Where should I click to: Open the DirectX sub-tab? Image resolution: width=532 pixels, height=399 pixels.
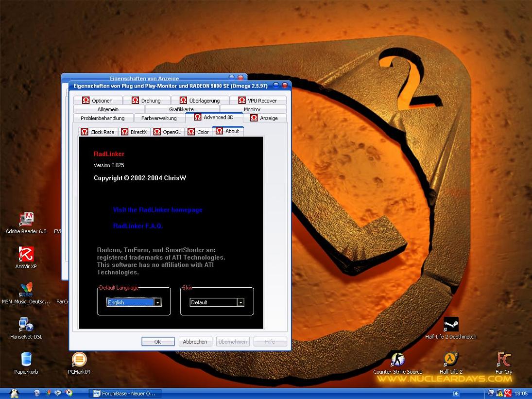point(135,132)
